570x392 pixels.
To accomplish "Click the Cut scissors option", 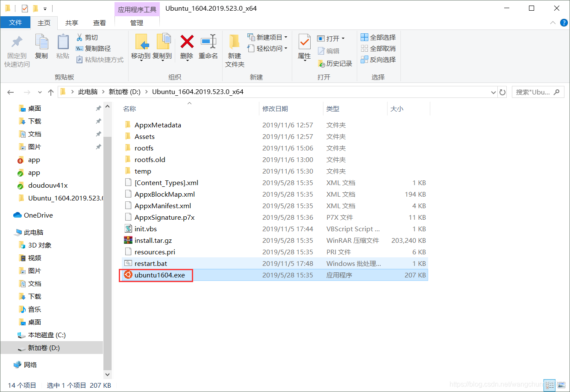I will (87, 38).
